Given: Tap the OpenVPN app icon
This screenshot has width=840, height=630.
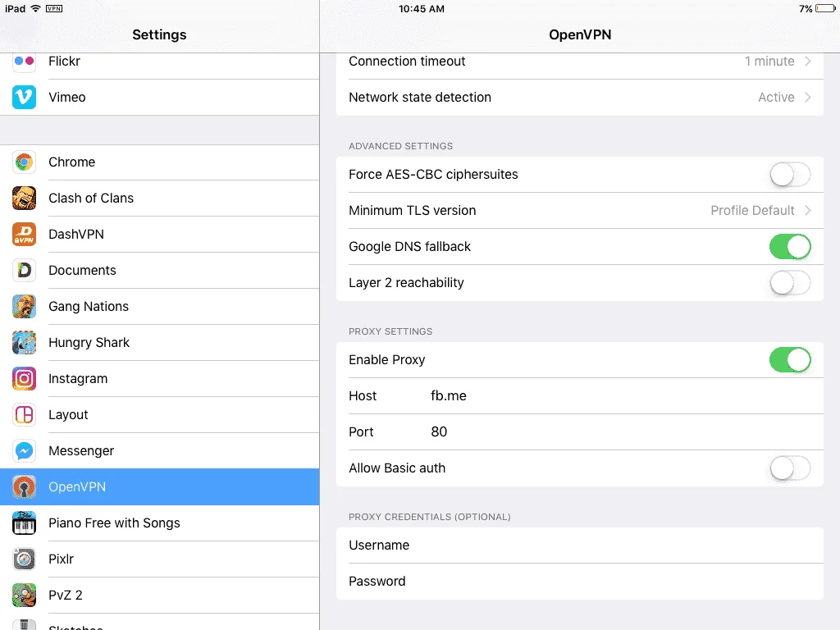Looking at the screenshot, I should click(x=24, y=487).
